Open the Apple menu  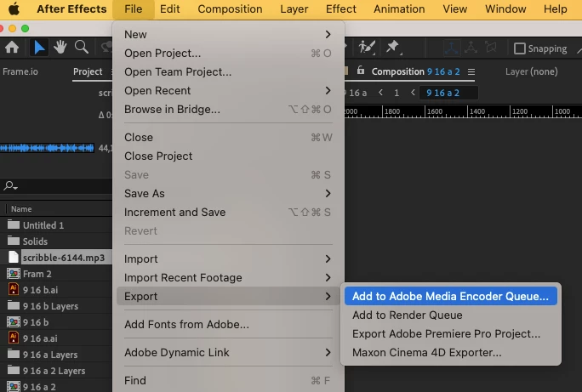(14, 9)
